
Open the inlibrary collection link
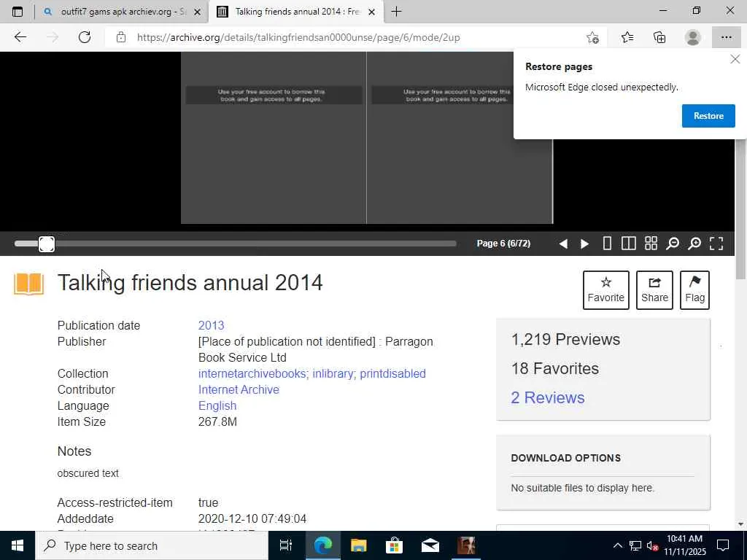(334, 373)
